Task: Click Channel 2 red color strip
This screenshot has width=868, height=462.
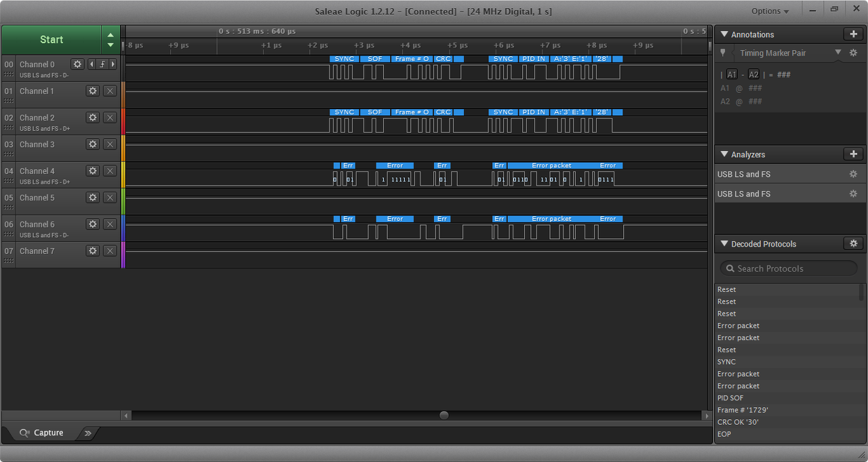Action: 123,121
